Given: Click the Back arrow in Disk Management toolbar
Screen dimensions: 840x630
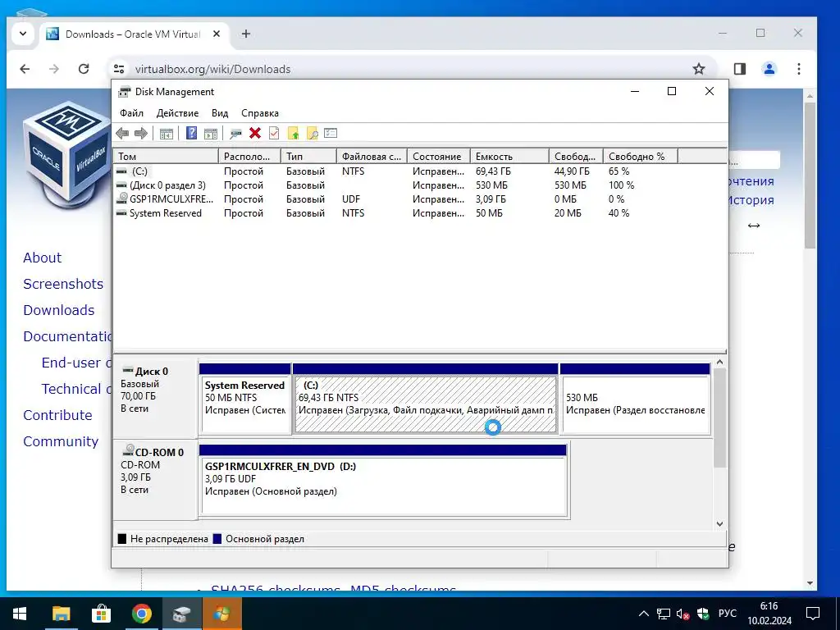Looking at the screenshot, I should pos(122,134).
